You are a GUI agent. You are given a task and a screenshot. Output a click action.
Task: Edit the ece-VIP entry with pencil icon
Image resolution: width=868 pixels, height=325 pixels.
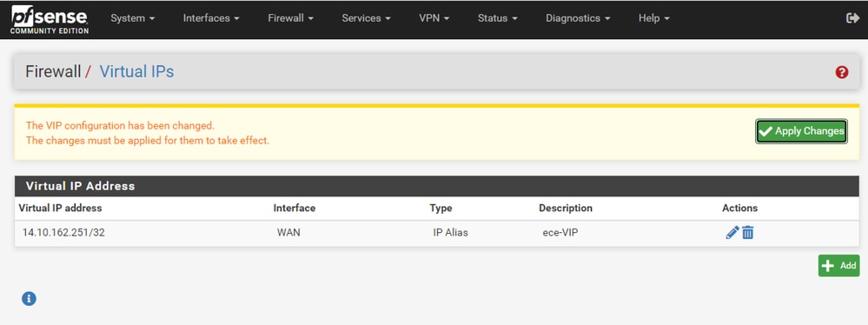point(732,233)
